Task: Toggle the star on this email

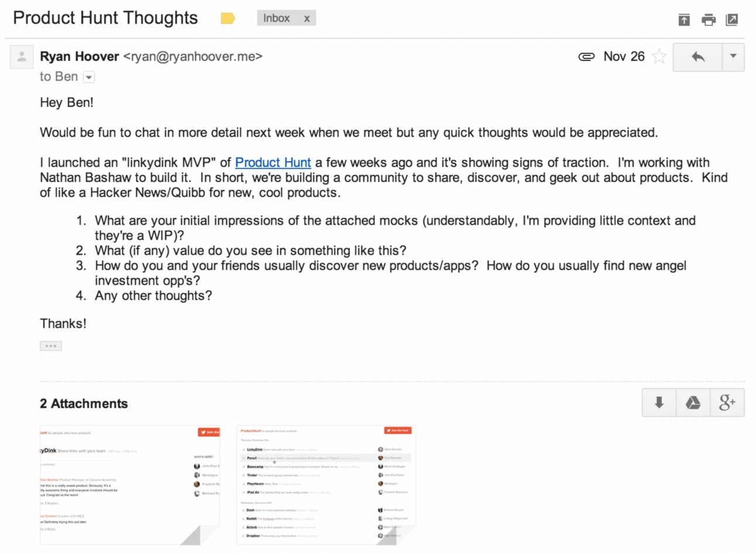Action: (659, 57)
